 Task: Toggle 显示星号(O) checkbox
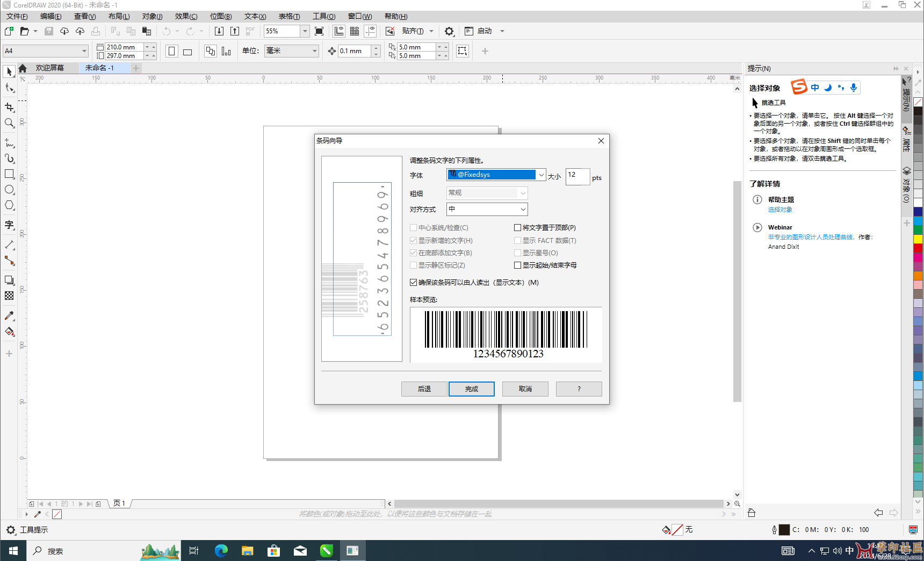pyautogui.click(x=518, y=253)
